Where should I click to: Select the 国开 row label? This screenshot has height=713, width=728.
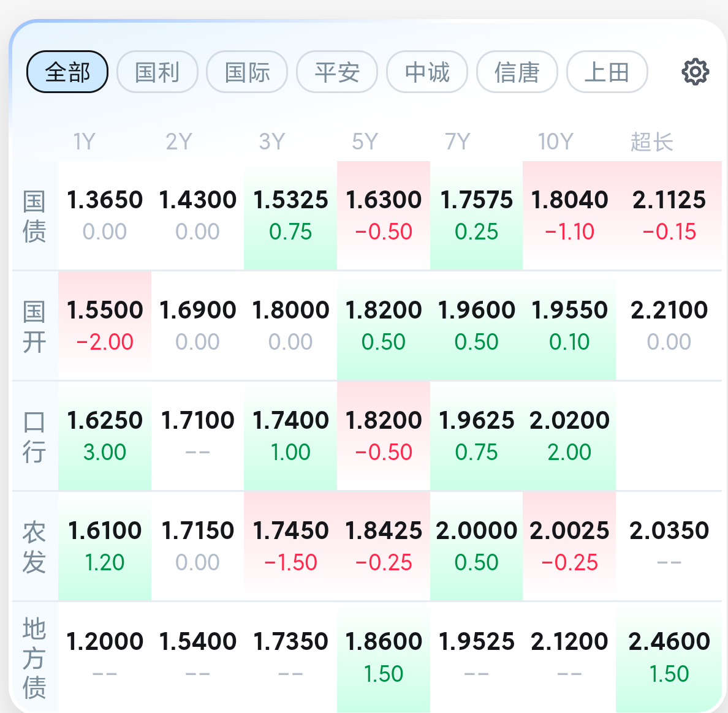click(x=34, y=326)
